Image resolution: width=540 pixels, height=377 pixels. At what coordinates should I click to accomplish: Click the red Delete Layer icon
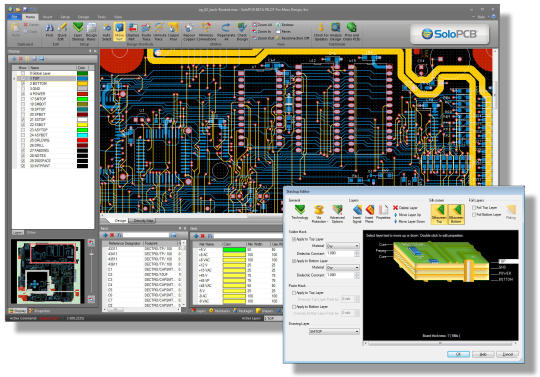(x=395, y=208)
